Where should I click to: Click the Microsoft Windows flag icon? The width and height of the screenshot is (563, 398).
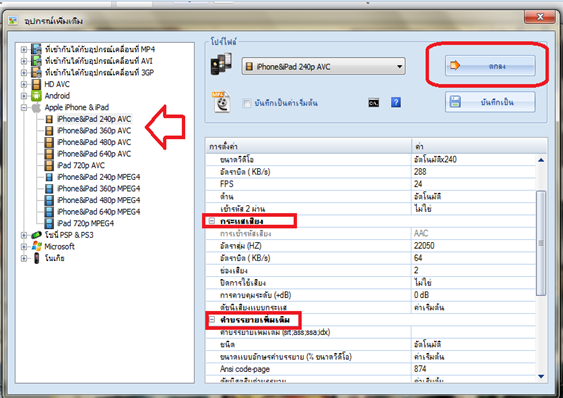(x=36, y=246)
